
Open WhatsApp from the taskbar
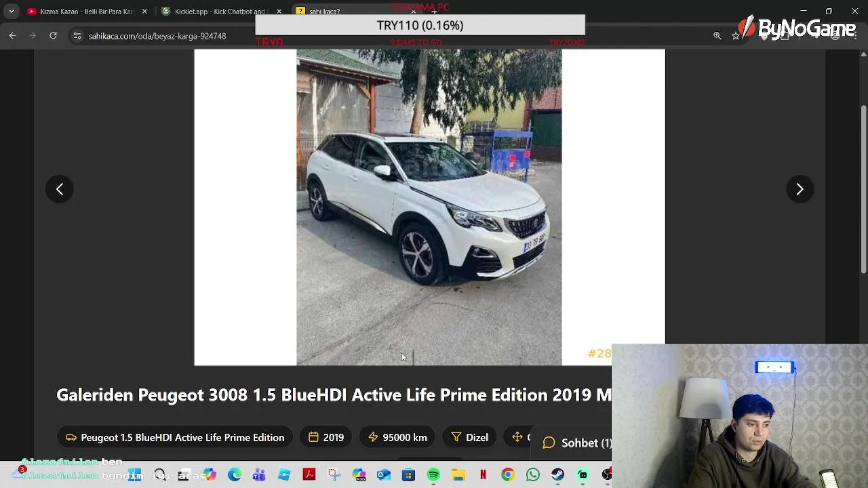point(533,475)
